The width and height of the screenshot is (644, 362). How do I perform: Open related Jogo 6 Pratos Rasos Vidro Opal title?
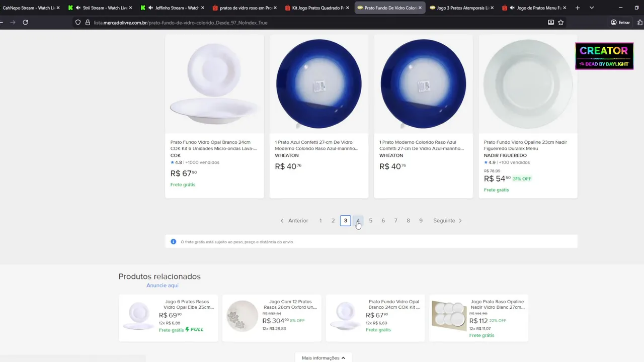pos(189,304)
